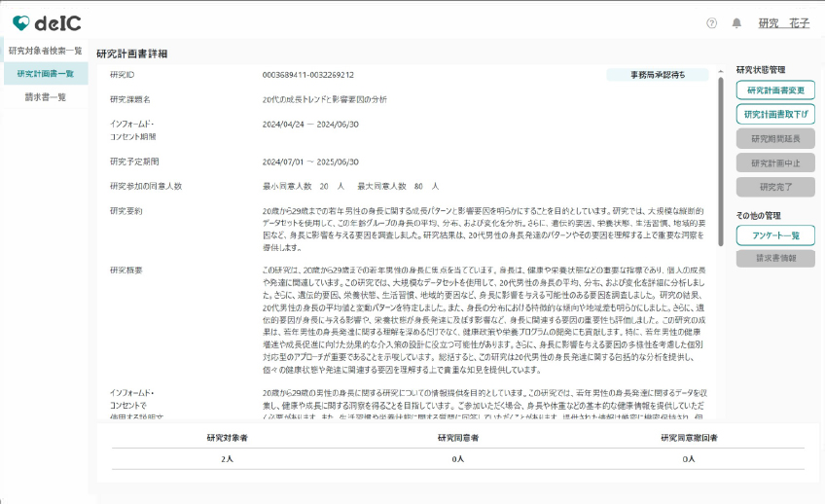Click the disabled 研究期間延長 button
825x504 pixels.
coord(775,139)
